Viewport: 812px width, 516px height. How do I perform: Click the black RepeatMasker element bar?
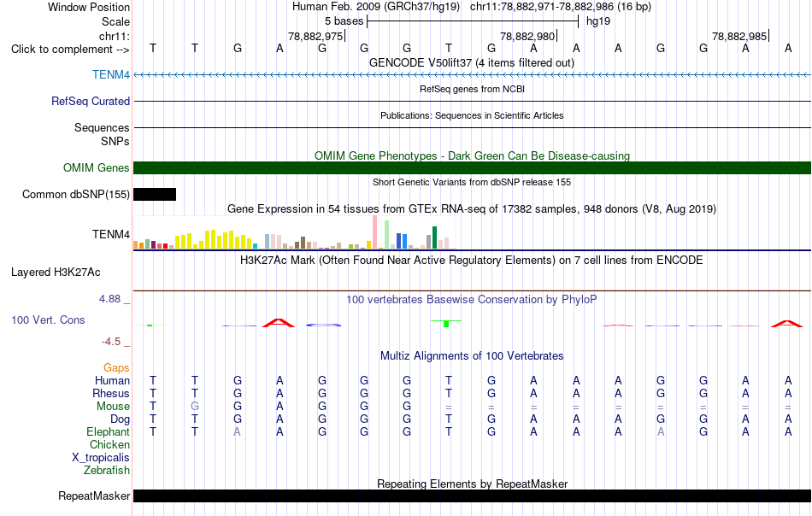[x=472, y=495]
